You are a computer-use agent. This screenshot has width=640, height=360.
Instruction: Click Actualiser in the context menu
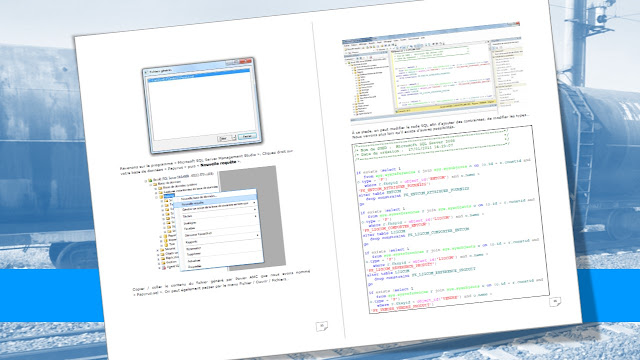[194, 260]
